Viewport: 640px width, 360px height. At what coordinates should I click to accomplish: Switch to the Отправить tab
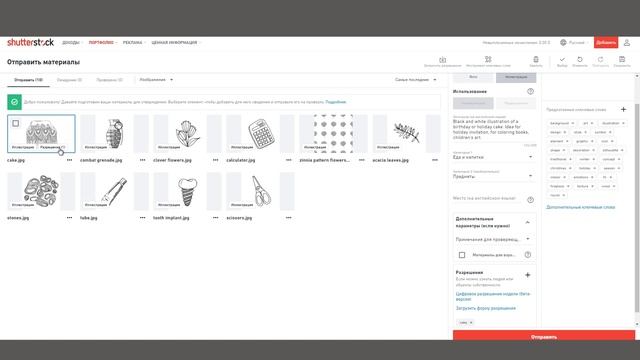[x=28, y=80]
